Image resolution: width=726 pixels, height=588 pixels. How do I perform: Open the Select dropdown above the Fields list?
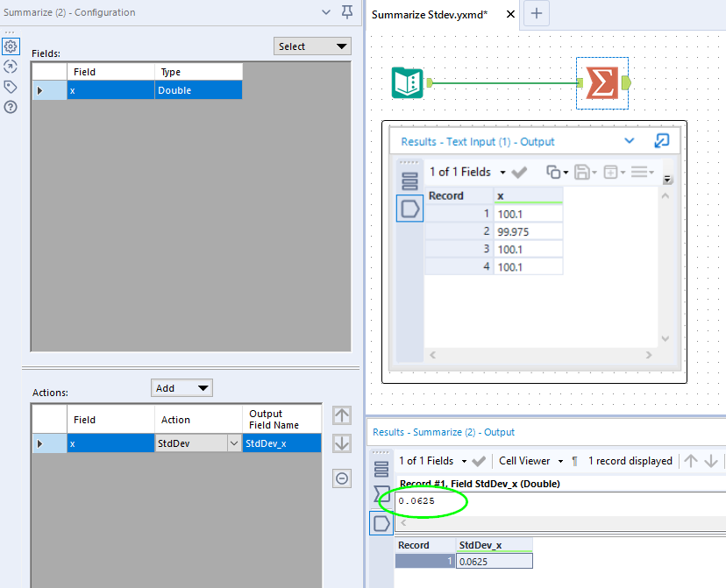pyautogui.click(x=311, y=46)
